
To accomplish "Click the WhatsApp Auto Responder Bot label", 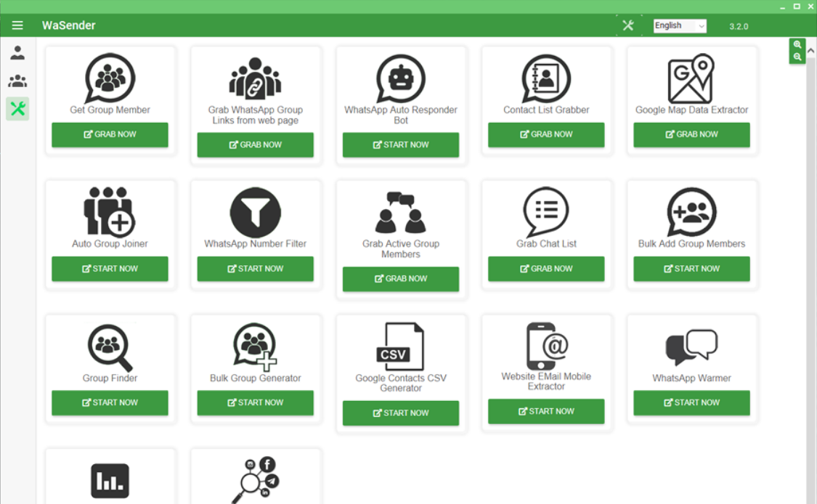I will [401, 115].
